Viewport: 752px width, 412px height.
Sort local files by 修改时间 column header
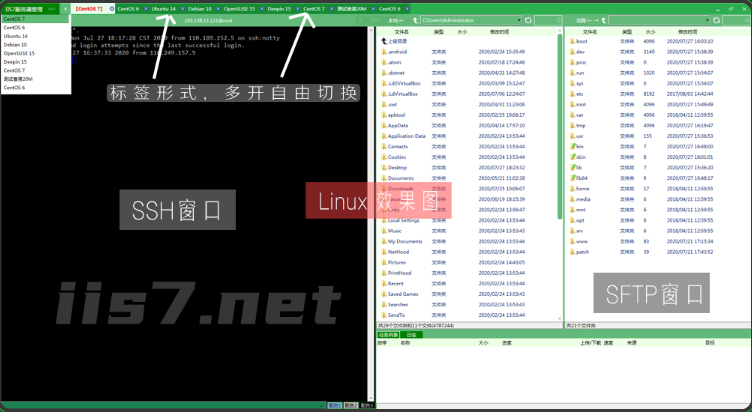(x=499, y=32)
